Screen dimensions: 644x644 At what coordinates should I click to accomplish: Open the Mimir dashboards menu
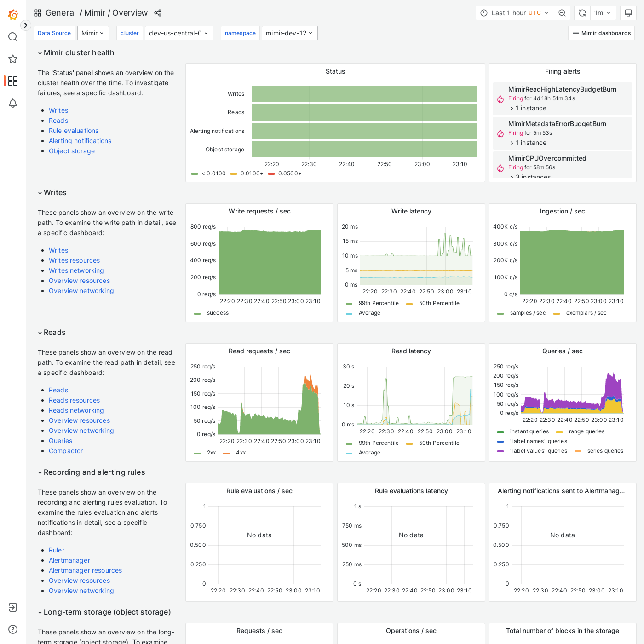coord(601,33)
